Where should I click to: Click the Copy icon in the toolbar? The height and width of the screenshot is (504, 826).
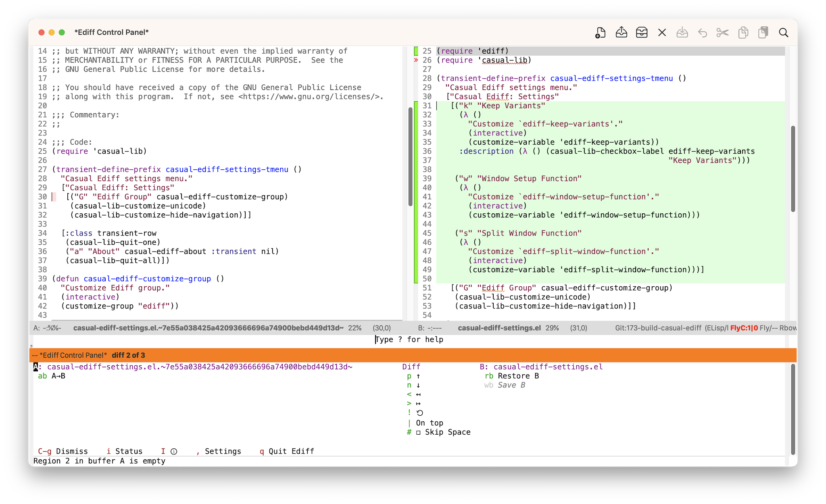(743, 32)
